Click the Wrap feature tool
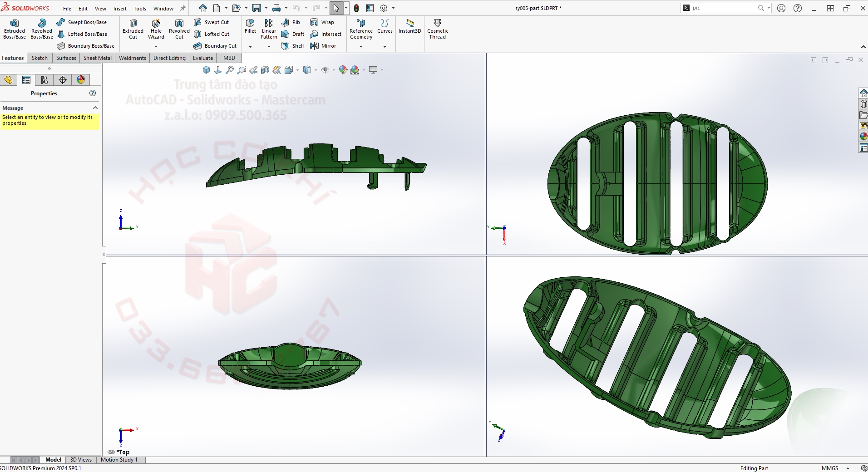This screenshot has height=472, width=868. (322, 22)
